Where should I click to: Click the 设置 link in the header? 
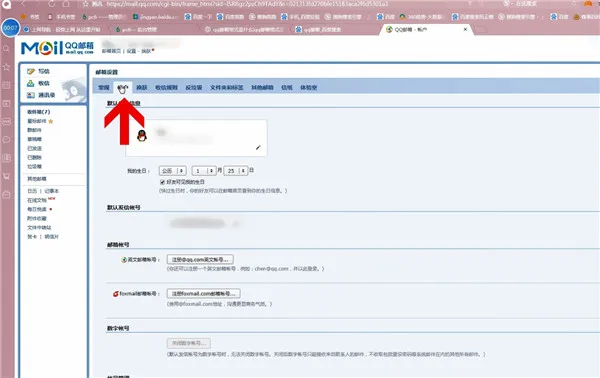131,51
